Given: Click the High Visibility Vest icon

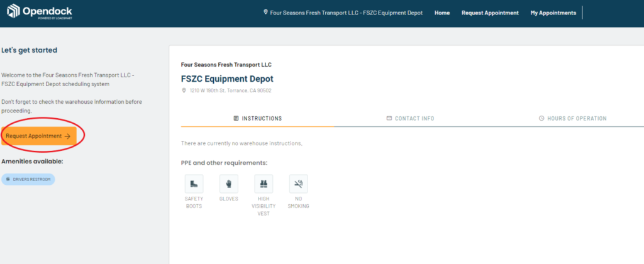Looking at the screenshot, I should pos(264,184).
